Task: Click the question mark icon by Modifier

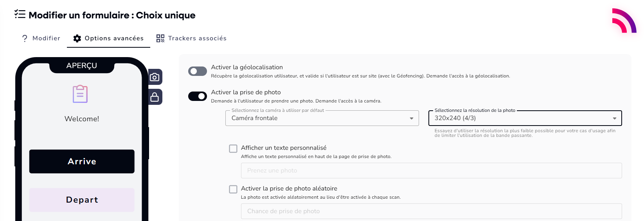Action: coord(25,38)
